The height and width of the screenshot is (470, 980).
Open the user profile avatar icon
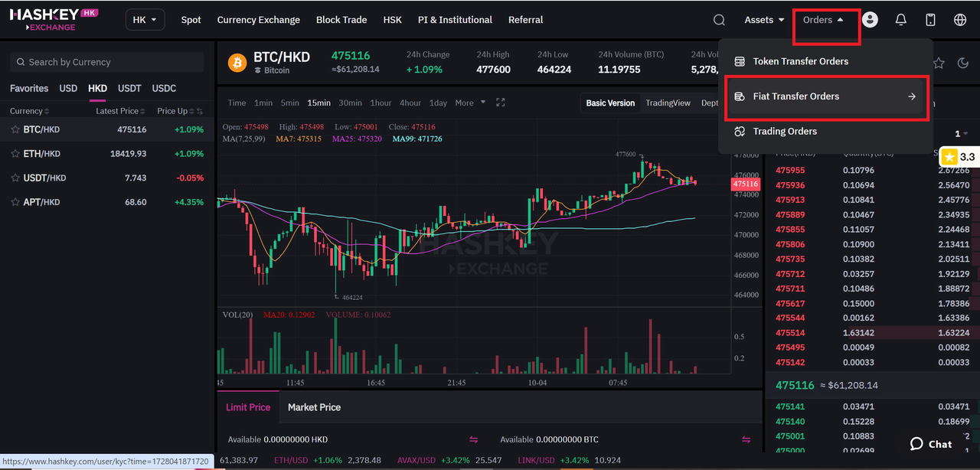(x=870, y=20)
